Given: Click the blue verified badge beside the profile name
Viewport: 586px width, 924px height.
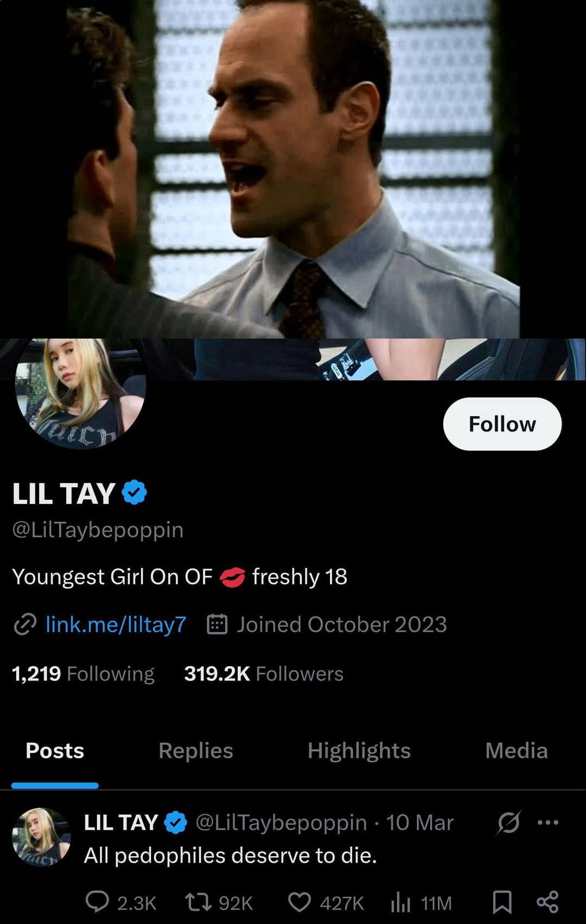Looking at the screenshot, I should point(134,493).
